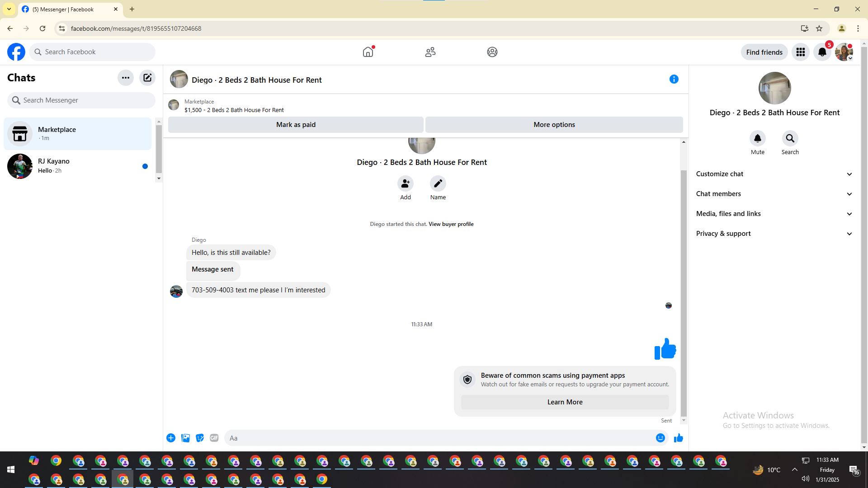Open the Marketplace chat in list

(78, 134)
